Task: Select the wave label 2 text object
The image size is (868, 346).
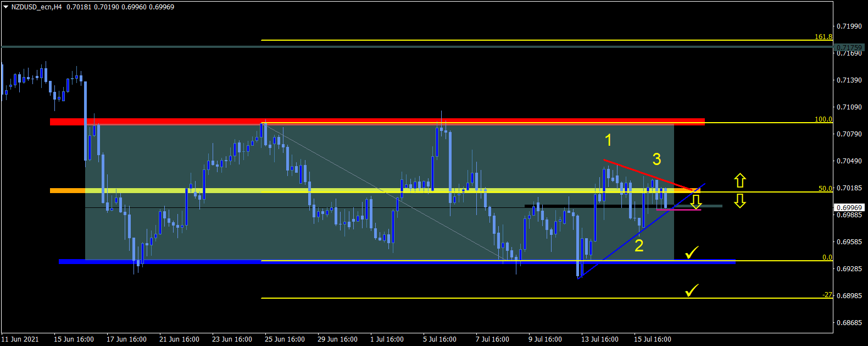Action: click(639, 245)
